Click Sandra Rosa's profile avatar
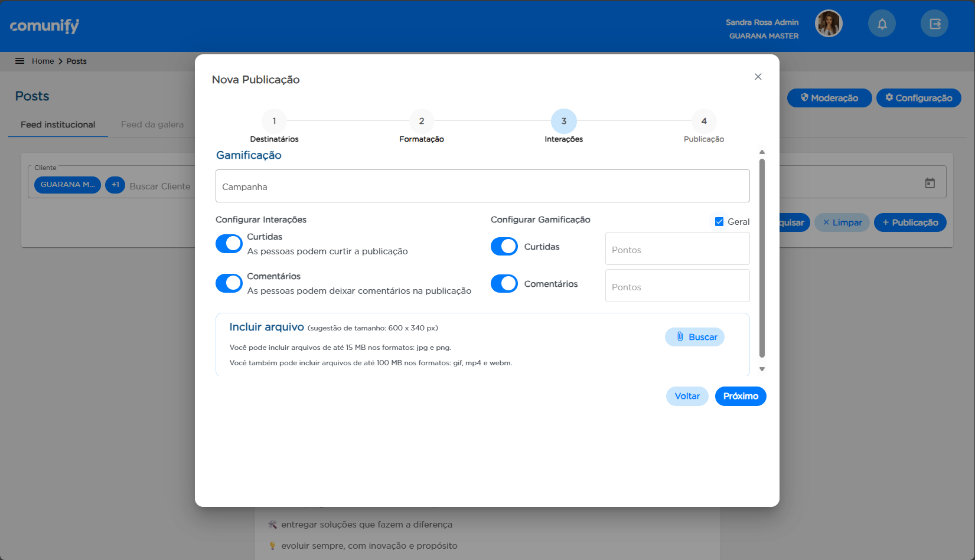 pyautogui.click(x=829, y=24)
